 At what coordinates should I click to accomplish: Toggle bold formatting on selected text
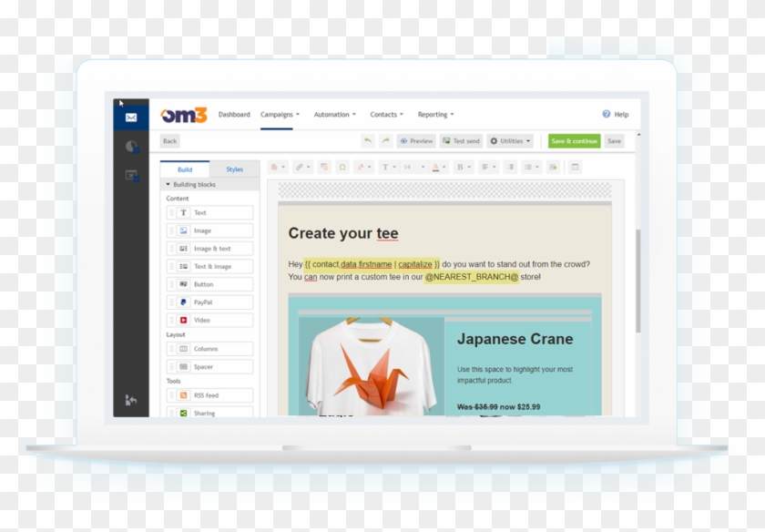(x=461, y=167)
